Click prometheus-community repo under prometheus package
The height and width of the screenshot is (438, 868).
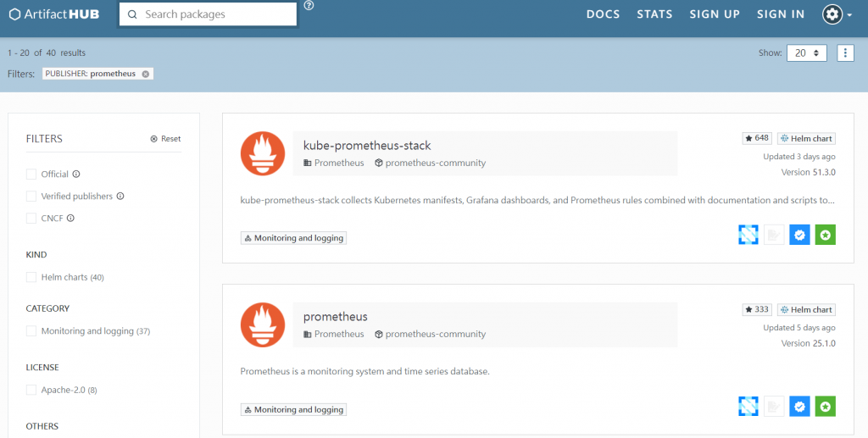pos(430,334)
